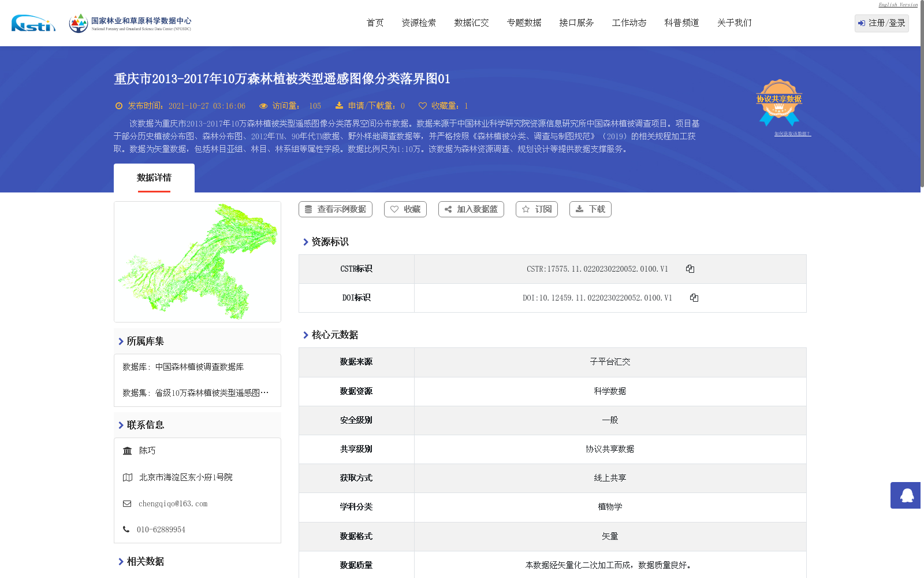Screen dimensions: 924x578
Task: Click the NSTI logo
Action: (x=33, y=23)
